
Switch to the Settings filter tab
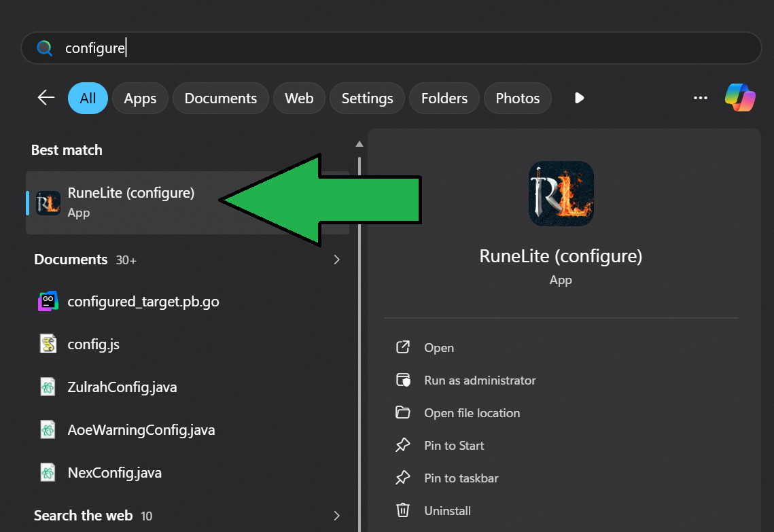point(367,98)
